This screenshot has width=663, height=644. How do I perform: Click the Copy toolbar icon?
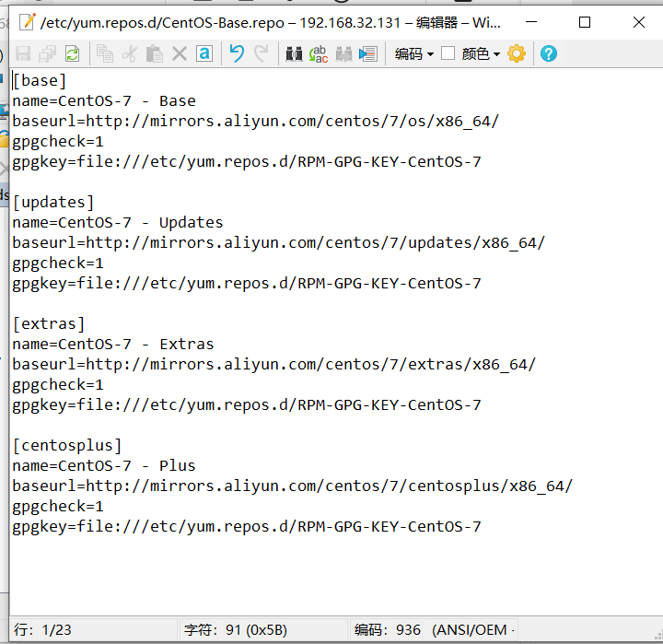105,54
